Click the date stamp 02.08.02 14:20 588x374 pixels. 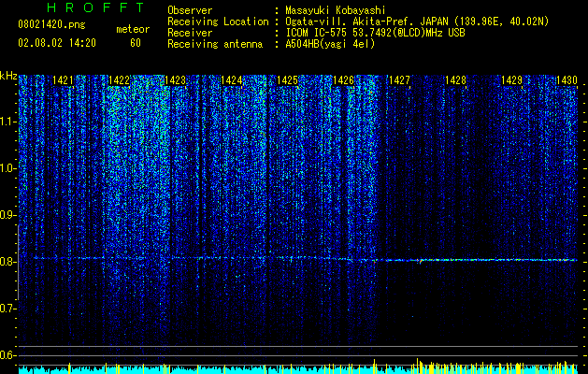[57, 43]
